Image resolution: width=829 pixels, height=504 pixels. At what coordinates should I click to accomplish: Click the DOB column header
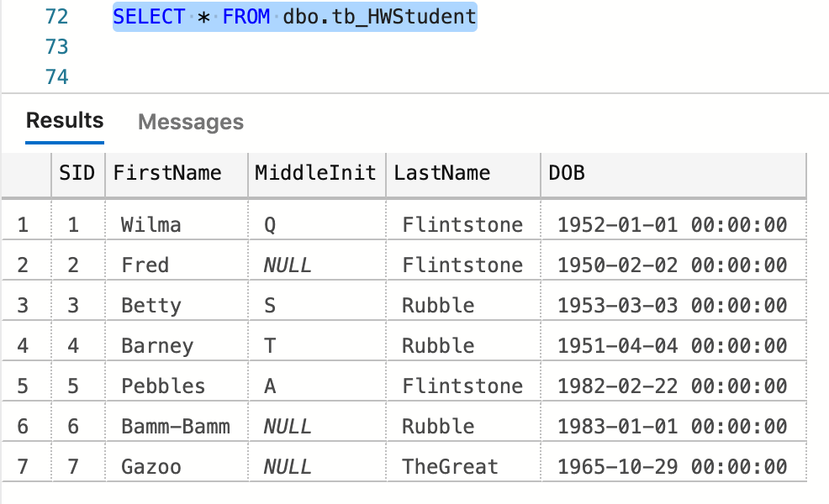(562, 173)
